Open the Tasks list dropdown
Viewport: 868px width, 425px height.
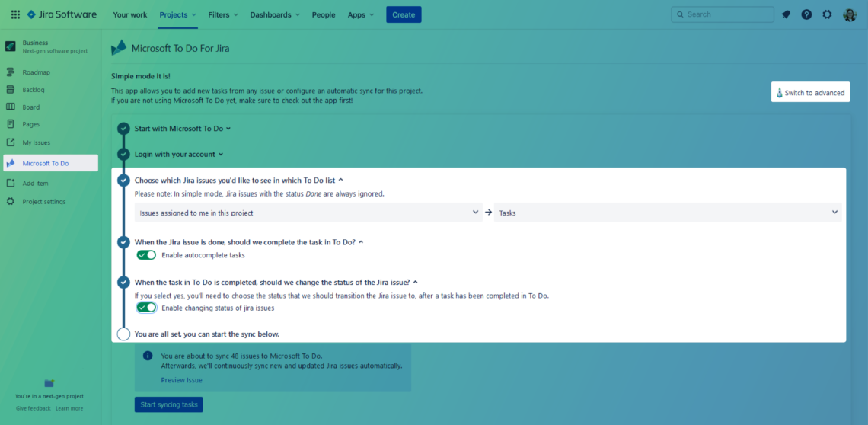668,212
